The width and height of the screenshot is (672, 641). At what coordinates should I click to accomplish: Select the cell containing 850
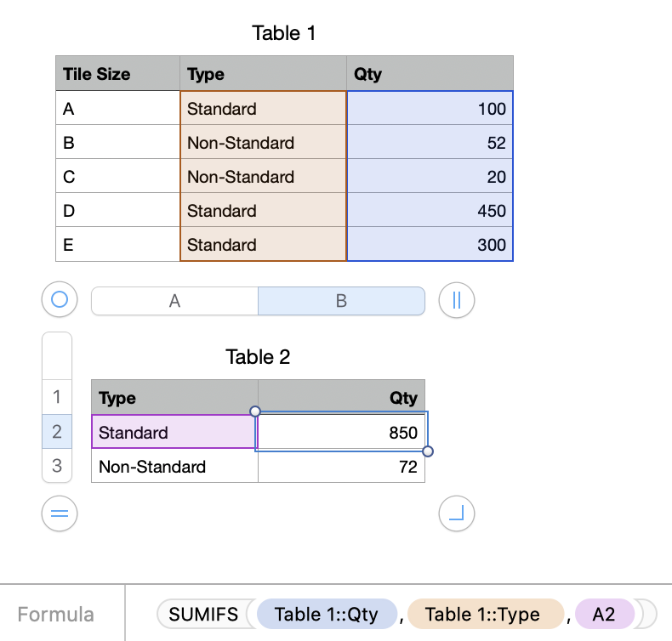341,433
